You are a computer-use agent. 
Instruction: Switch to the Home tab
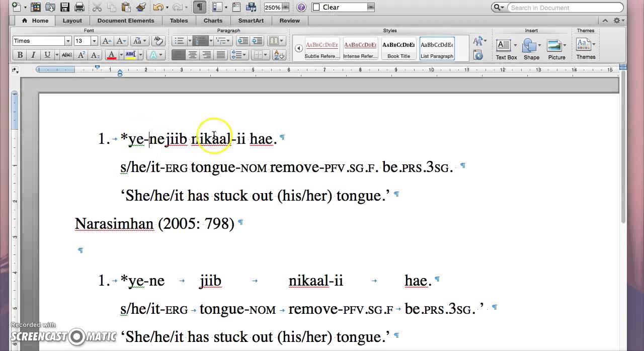[x=35, y=21]
